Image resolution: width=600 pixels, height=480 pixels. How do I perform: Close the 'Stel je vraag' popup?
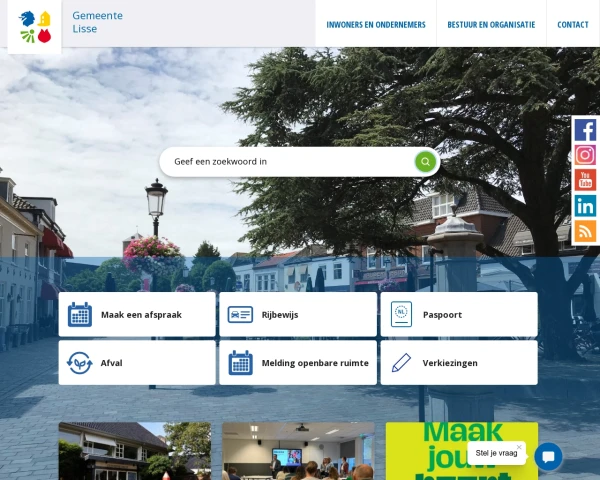pyautogui.click(x=518, y=448)
